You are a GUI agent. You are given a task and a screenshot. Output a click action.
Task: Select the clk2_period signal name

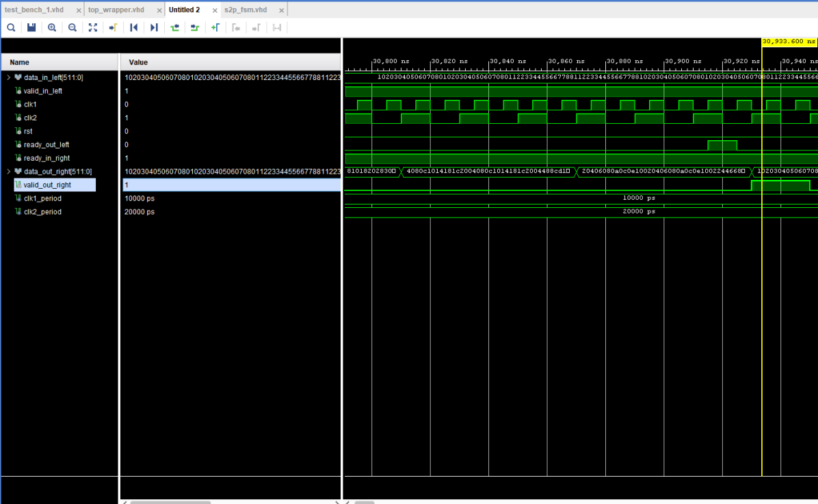pyautogui.click(x=42, y=212)
